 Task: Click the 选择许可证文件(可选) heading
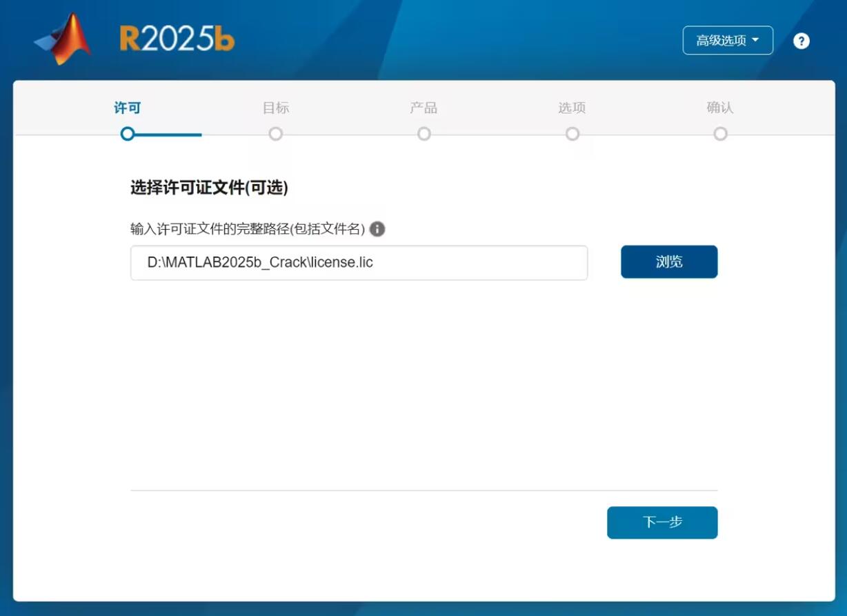coord(209,188)
